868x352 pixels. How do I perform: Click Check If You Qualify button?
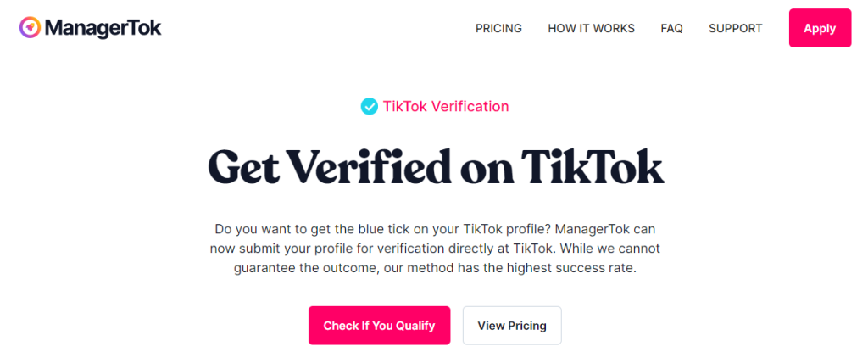pos(379,326)
